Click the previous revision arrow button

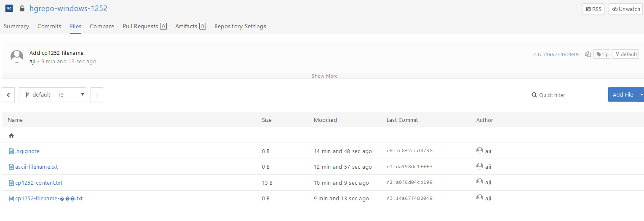(8, 95)
